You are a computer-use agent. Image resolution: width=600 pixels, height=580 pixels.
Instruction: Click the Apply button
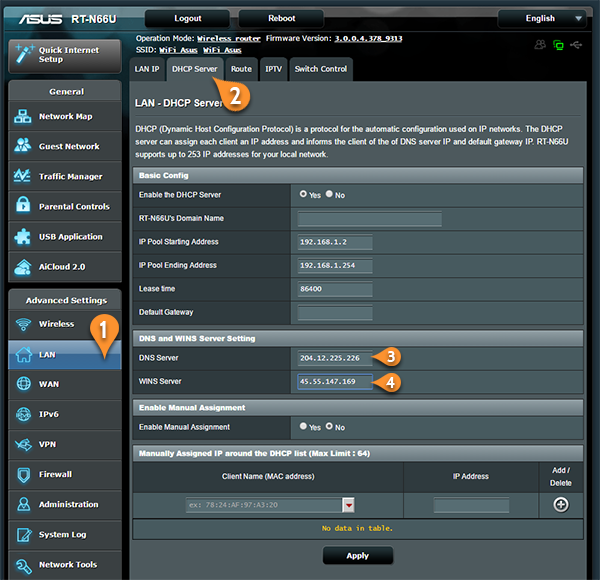[x=358, y=556]
